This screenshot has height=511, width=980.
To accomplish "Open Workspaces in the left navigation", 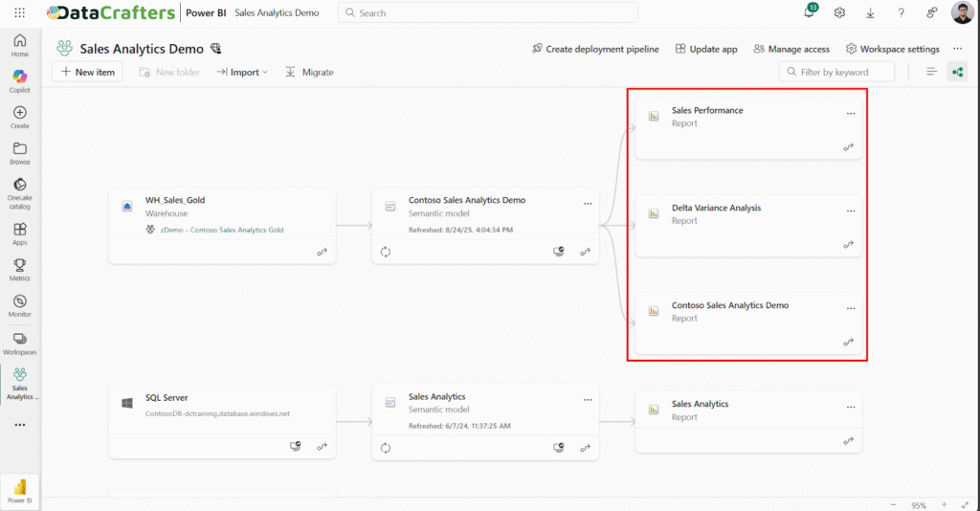I will [x=20, y=343].
